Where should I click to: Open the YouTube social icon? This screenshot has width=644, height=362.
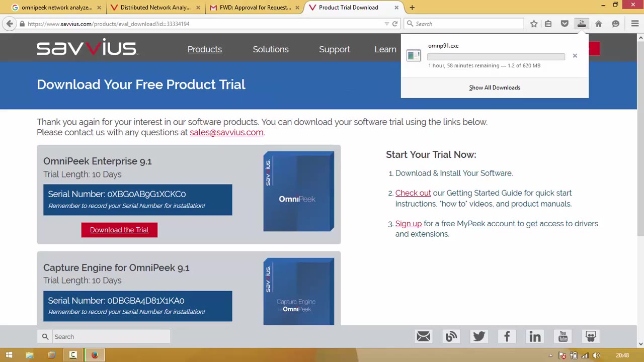[x=562, y=336]
